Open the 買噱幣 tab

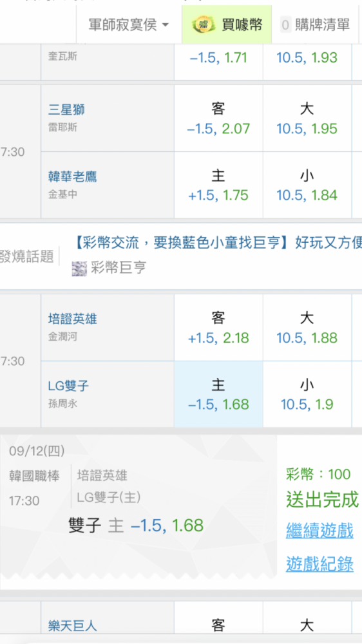tap(227, 24)
